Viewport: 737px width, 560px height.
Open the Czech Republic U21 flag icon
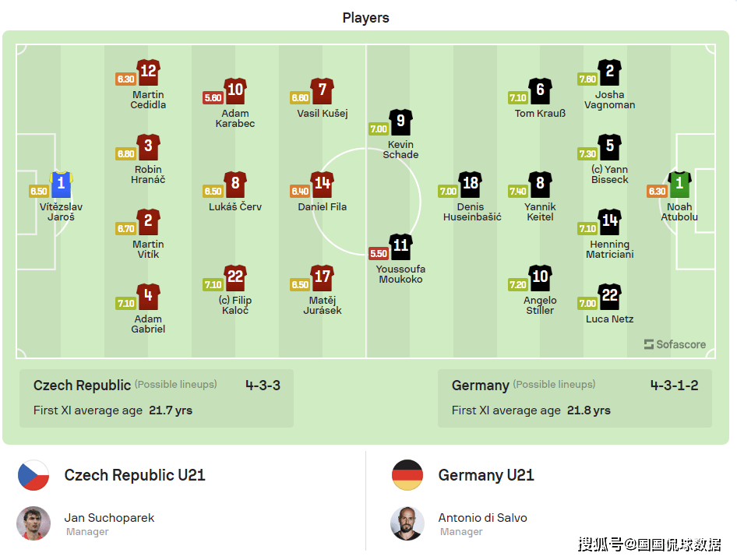[x=33, y=475]
